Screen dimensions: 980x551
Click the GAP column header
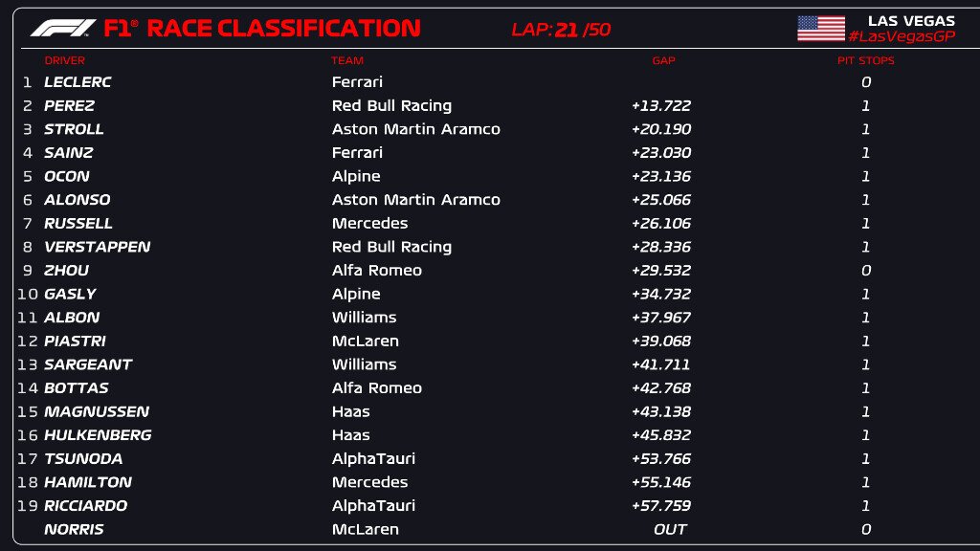point(663,60)
